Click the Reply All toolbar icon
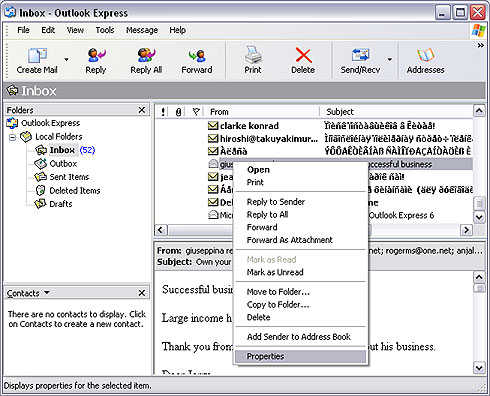490x396 pixels. pos(146,55)
